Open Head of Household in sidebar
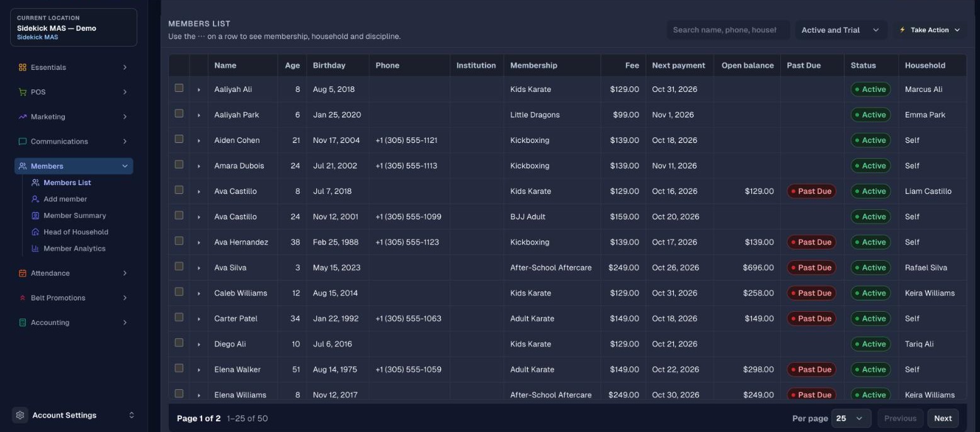This screenshot has width=980, height=432. coord(74,232)
